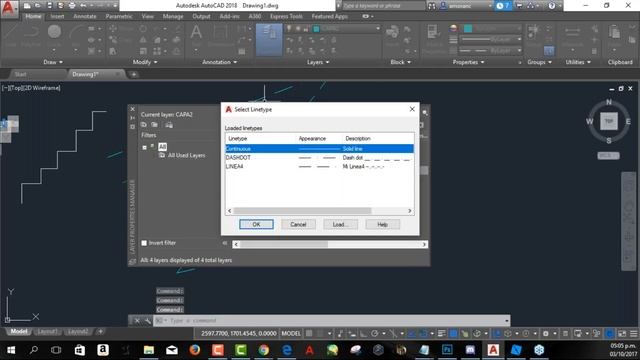Select the DASHDOT linetype row
Image resolution: width=640 pixels, height=360 pixels.
pos(320,158)
